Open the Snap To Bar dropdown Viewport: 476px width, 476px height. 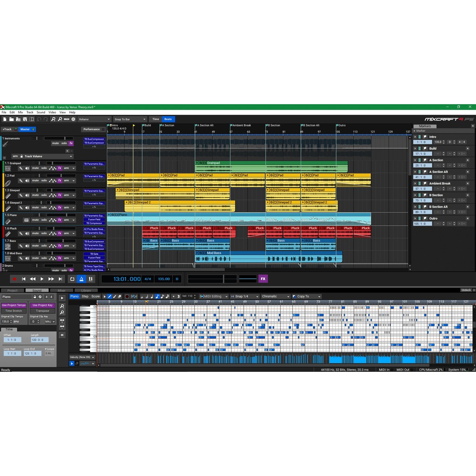click(x=130, y=119)
